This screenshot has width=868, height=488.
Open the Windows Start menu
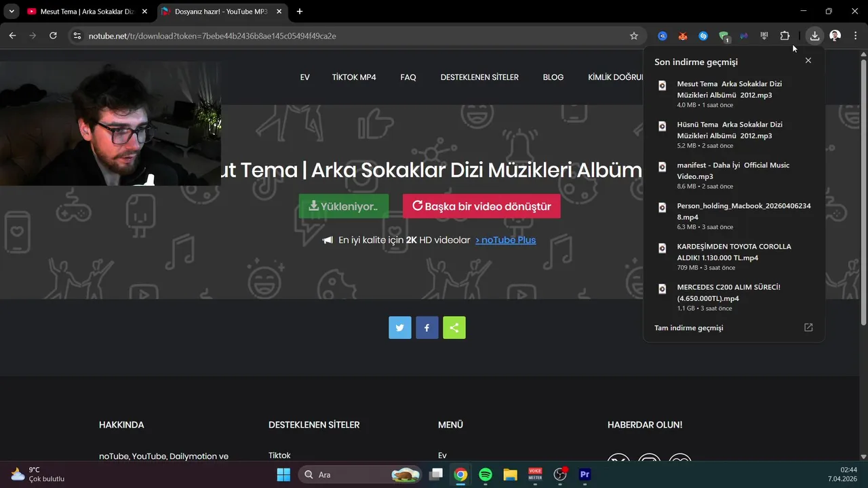[283, 474]
